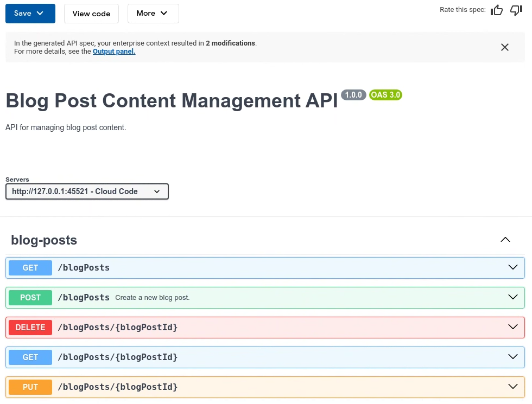Click the DELETE row /blogPosts/{blogPostId} path
Image resolution: width=532 pixels, height=404 pixels.
coord(118,328)
